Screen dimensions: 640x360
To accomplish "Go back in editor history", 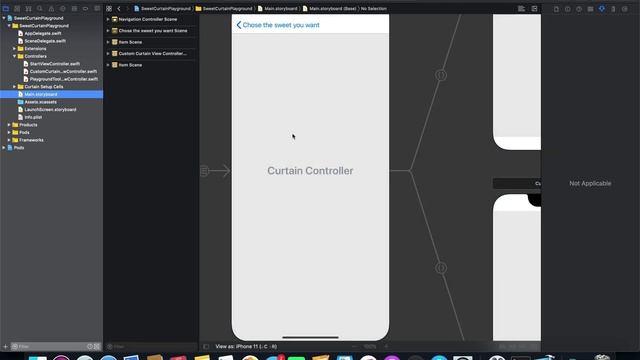I will 119,9.
